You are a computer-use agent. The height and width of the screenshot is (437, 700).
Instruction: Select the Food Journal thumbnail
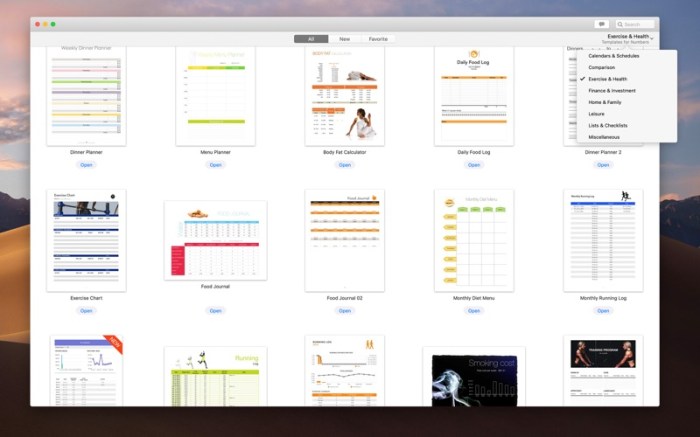point(216,241)
